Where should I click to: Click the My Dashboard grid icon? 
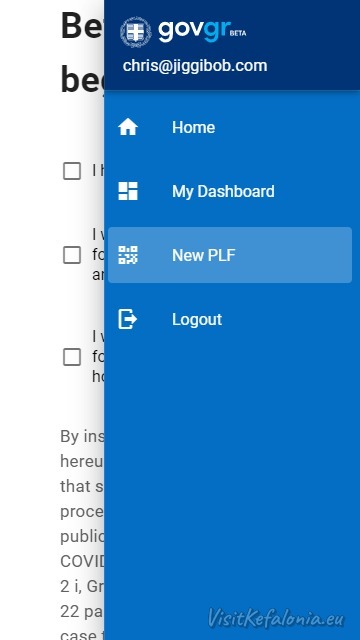pyautogui.click(x=128, y=191)
